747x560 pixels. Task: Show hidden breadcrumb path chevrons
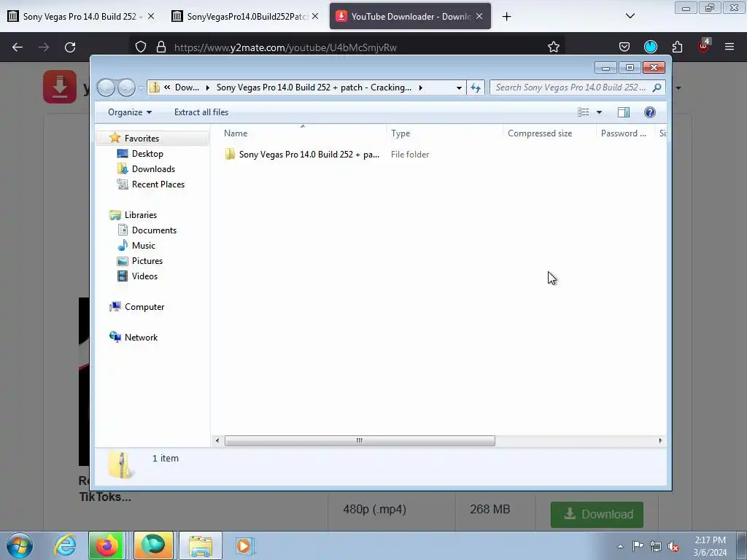point(167,87)
